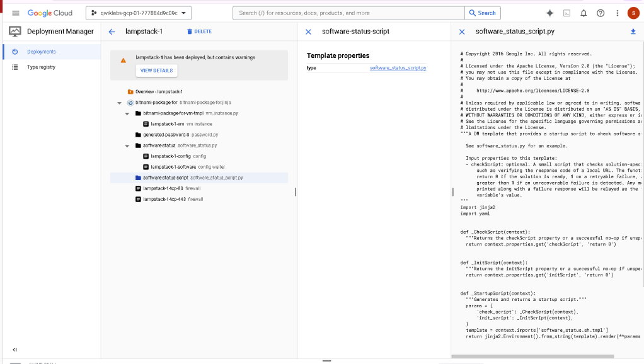Click the apache.org LICENSE-2.0 URL text
This screenshot has width=644, height=364.
pos(532,91)
